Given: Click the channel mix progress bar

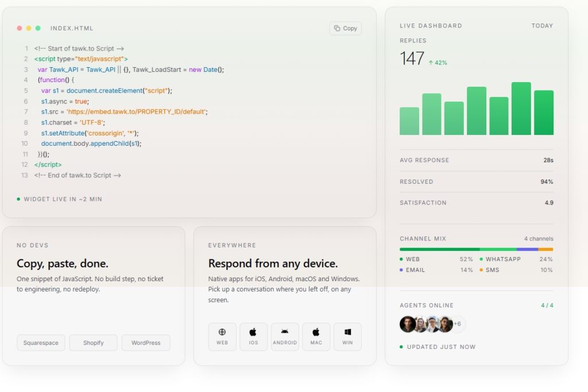Looking at the screenshot, I should (476, 249).
